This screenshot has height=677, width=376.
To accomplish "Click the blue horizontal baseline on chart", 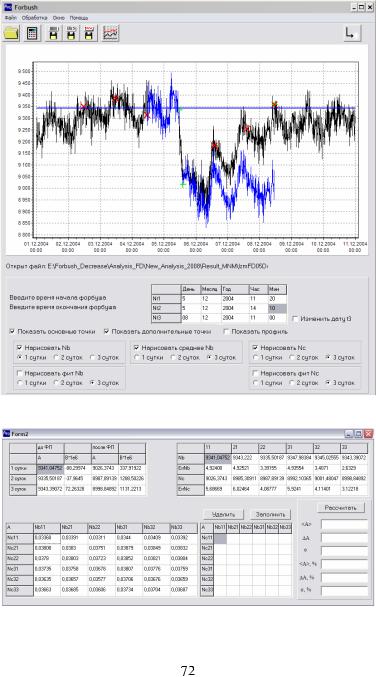I will [196, 108].
